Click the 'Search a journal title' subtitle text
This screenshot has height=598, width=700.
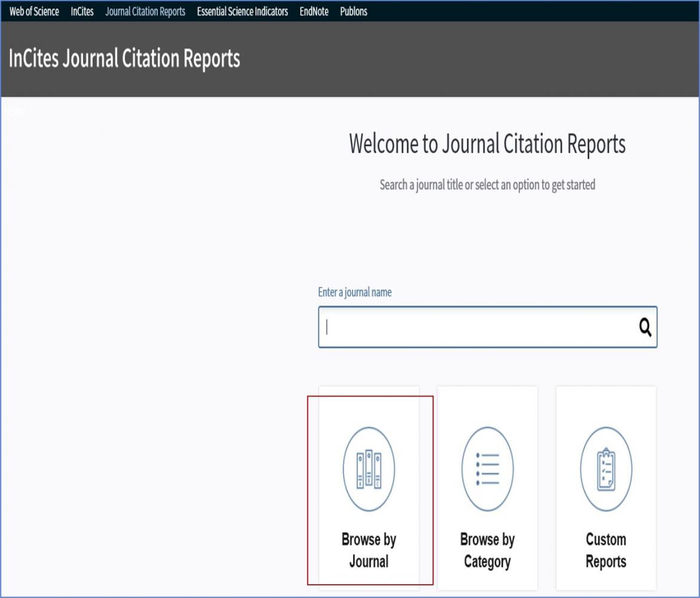click(488, 184)
